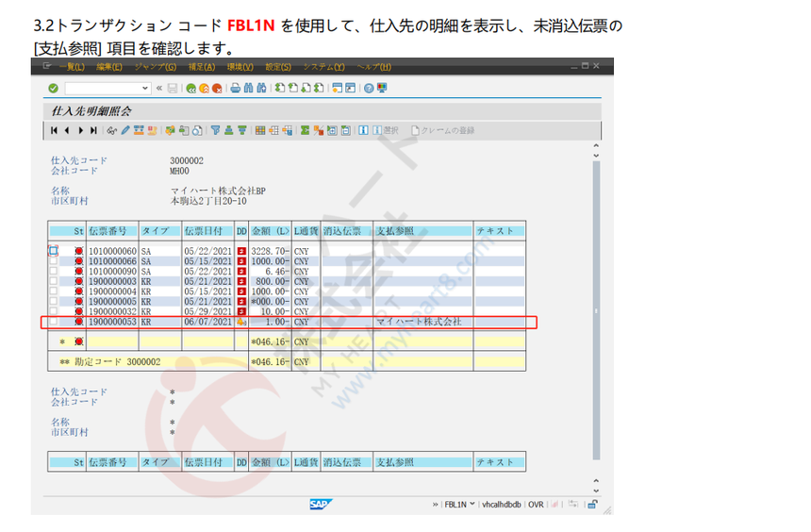Click the Print icon
811x532 pixels.
[x=236, y=88]
